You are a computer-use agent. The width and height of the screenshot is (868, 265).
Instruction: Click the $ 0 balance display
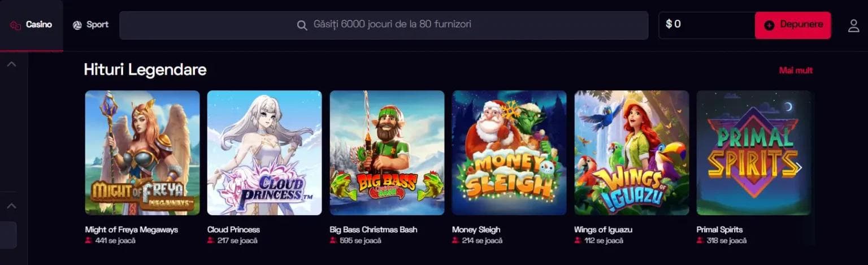pyautogui.click(x=707, y=25)
